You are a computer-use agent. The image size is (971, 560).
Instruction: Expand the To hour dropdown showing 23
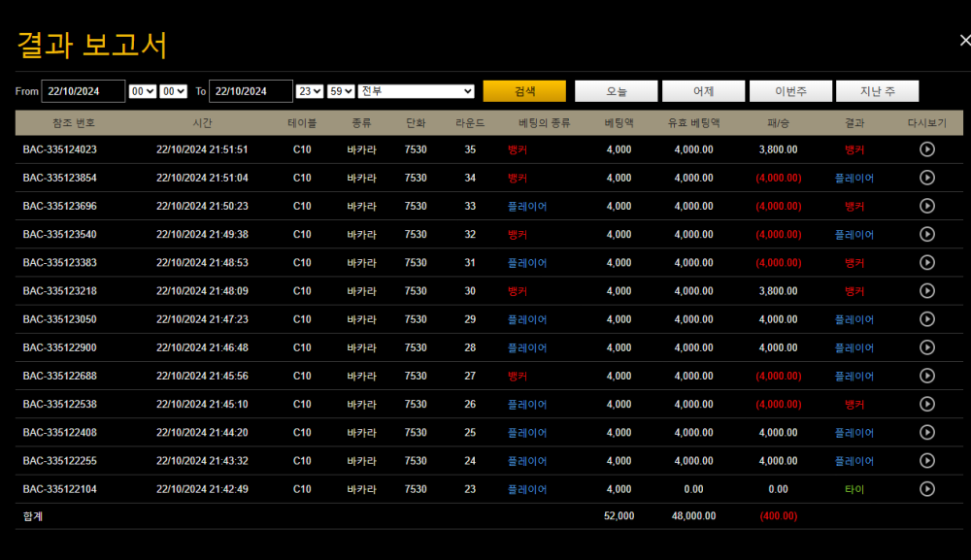310,91
